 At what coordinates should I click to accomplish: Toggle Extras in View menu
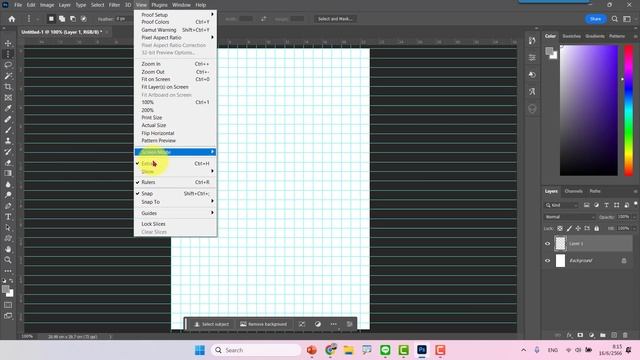click(175, 163)
